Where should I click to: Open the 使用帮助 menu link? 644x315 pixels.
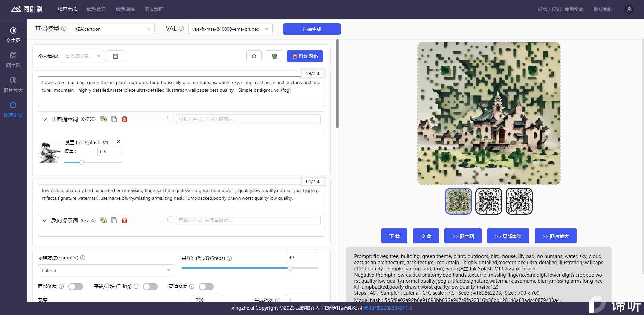(574, 9)
